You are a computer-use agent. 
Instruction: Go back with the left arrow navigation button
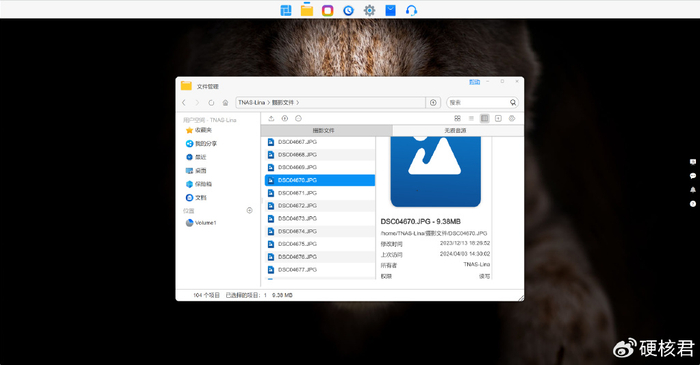point(184,103)
